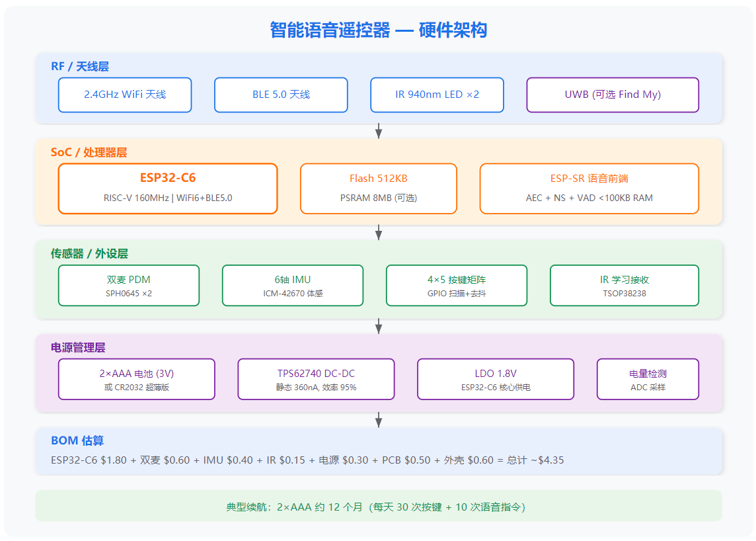Click AEC + NS + VAD <100KB RAM
Viewport: 756px width, 541px height.
click(x=589, y=198)
